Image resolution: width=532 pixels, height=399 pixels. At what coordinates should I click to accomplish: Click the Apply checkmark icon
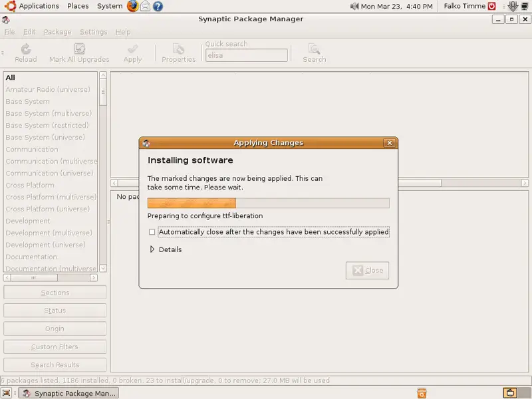click(132, 49)
